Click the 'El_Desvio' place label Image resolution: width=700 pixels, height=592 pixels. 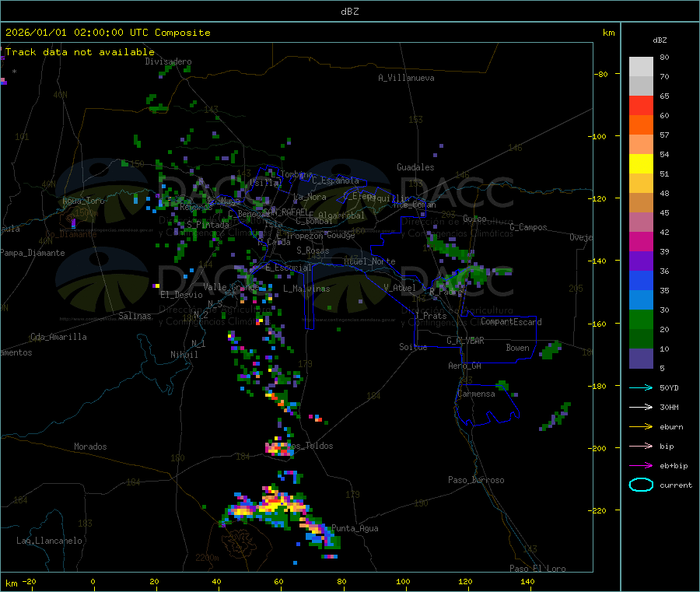tap(181, 295)
